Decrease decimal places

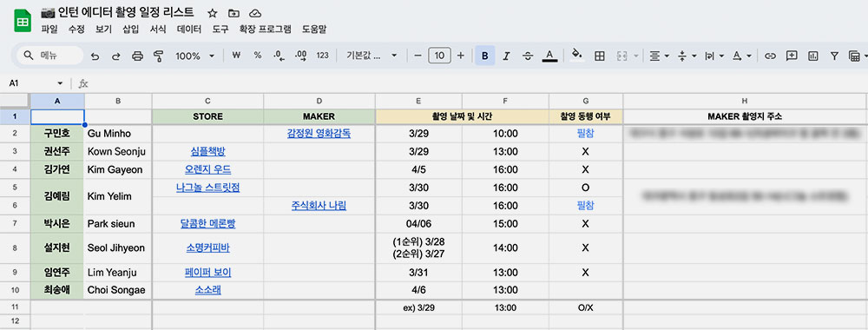279,56
